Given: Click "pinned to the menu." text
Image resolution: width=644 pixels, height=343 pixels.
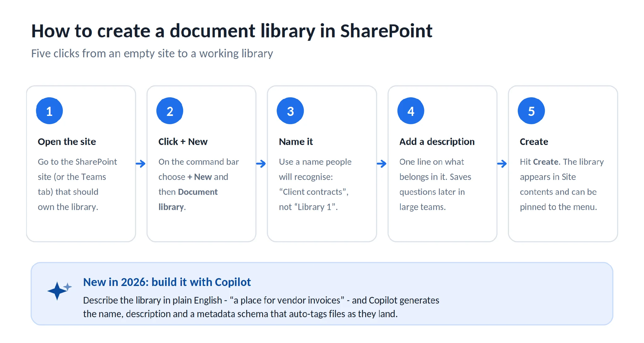Looking at the screenshot, I should click(558, 207).
